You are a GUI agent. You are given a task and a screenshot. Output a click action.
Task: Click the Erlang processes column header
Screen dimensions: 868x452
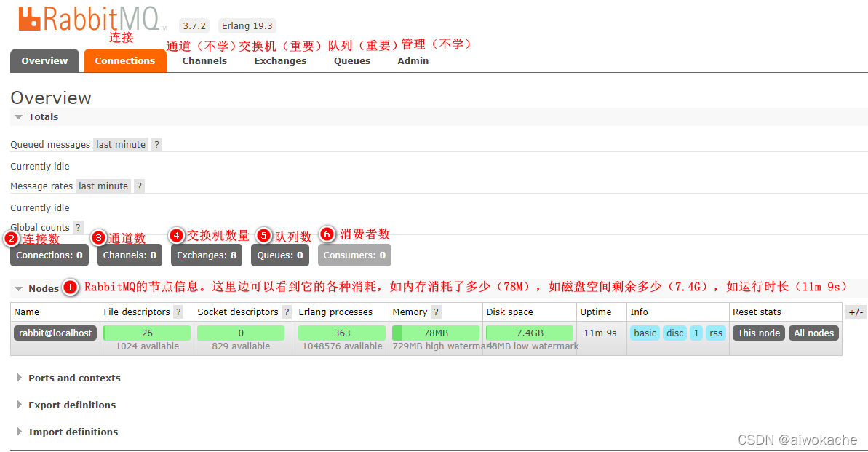[335, 312]
